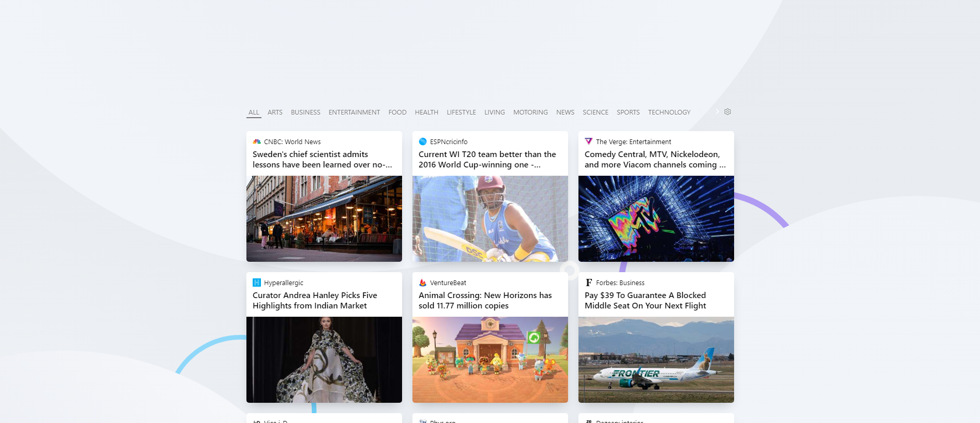
Task: Click the VentureBeat flame icon
Action: pos(423,283)
